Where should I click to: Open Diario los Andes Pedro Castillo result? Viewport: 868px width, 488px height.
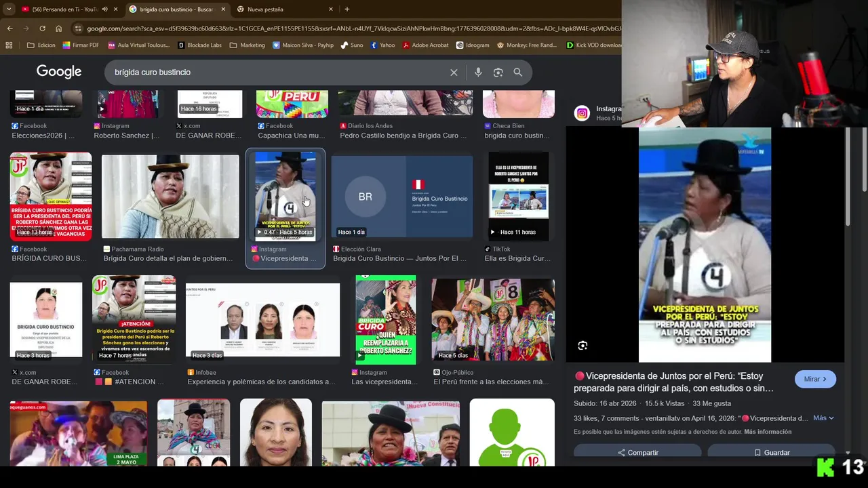pos(403,136)
